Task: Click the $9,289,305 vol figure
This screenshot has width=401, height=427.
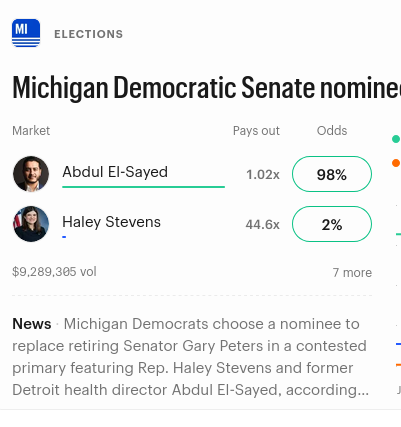Action: pos(54,272)
